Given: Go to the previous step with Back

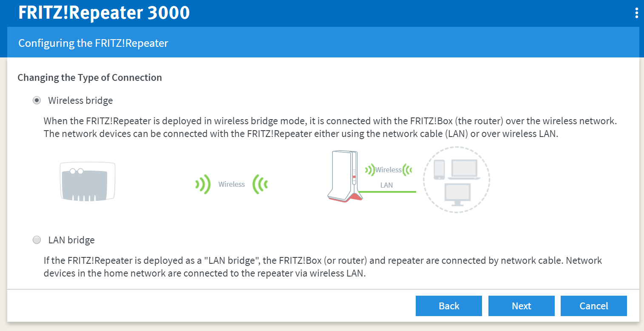Looking at the screenshot, I should coord(449,306).
